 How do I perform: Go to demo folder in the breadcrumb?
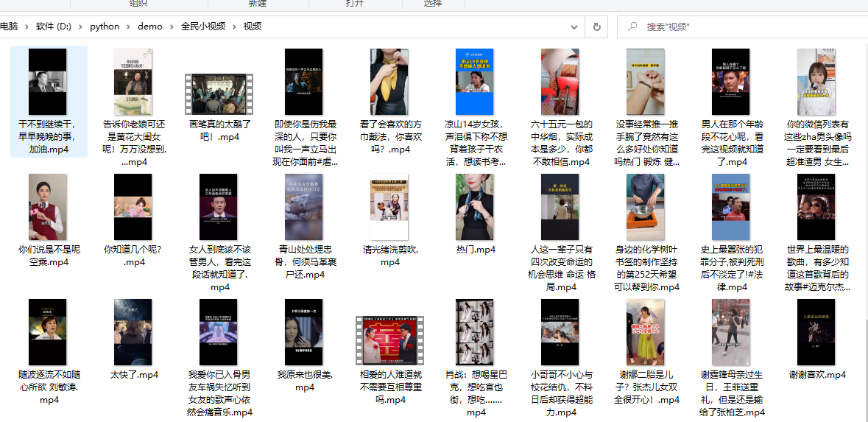click(150, 26)
